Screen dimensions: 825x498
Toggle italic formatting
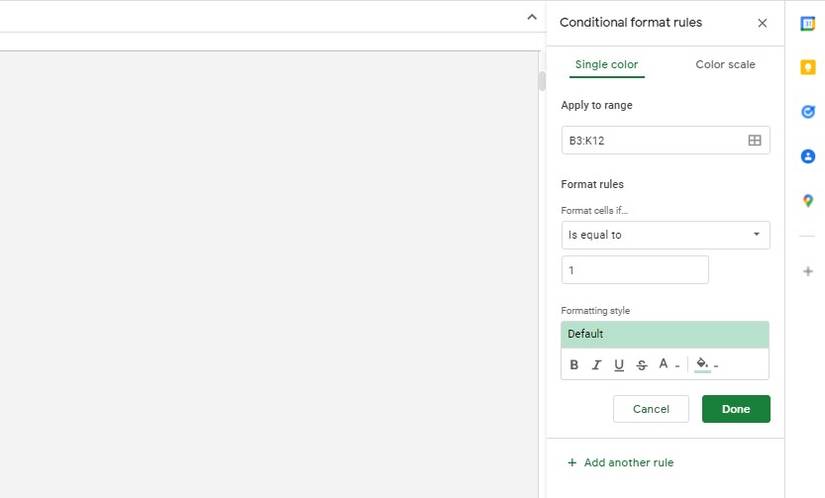(596, 364)
